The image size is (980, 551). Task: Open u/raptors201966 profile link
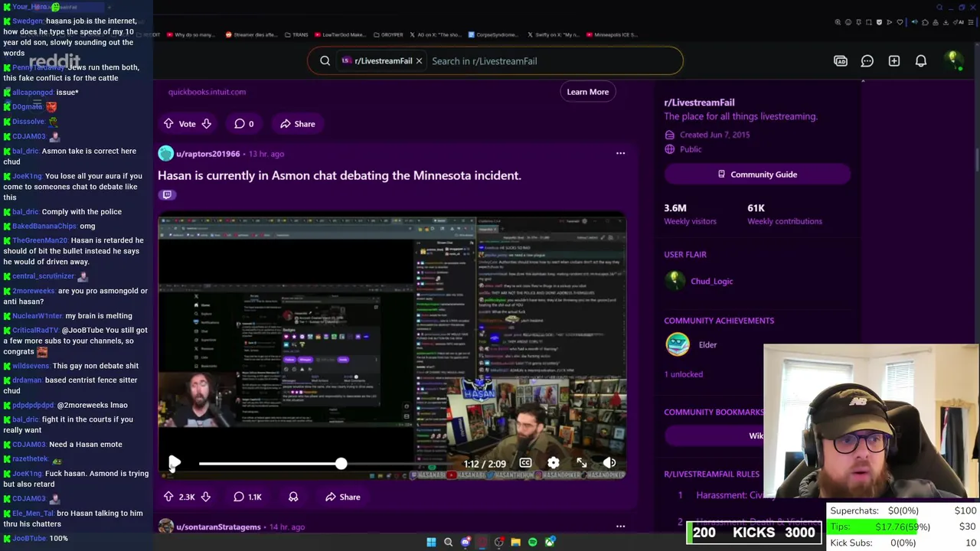[x=208, y=154]
